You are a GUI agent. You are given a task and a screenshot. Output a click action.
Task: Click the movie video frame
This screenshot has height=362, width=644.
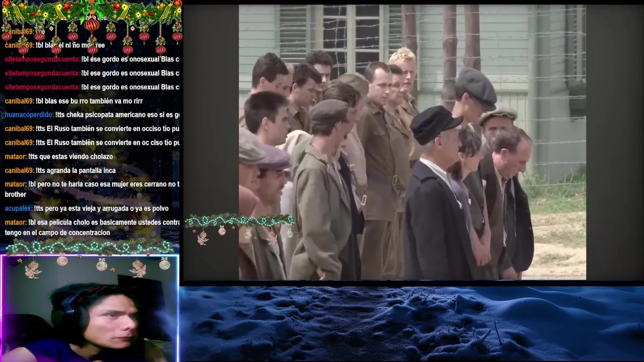coord(412,142)
